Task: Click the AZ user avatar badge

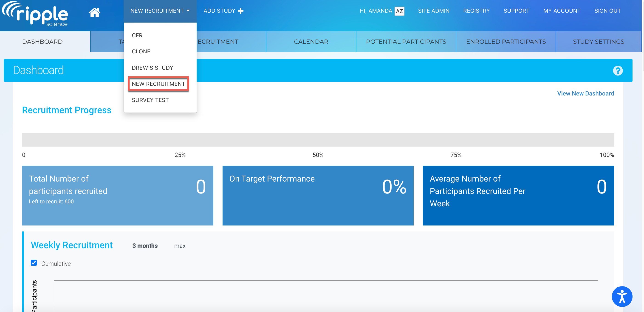Action: coord(399,11)
